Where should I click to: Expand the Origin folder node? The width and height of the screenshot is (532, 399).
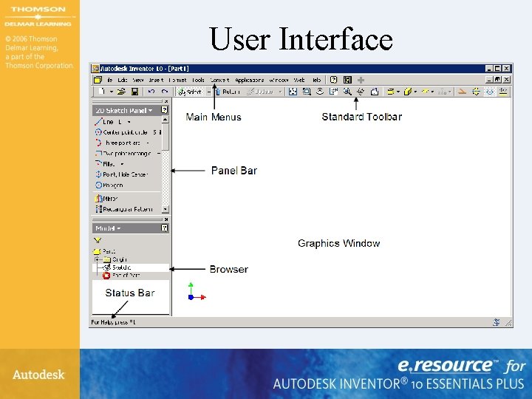97,259
